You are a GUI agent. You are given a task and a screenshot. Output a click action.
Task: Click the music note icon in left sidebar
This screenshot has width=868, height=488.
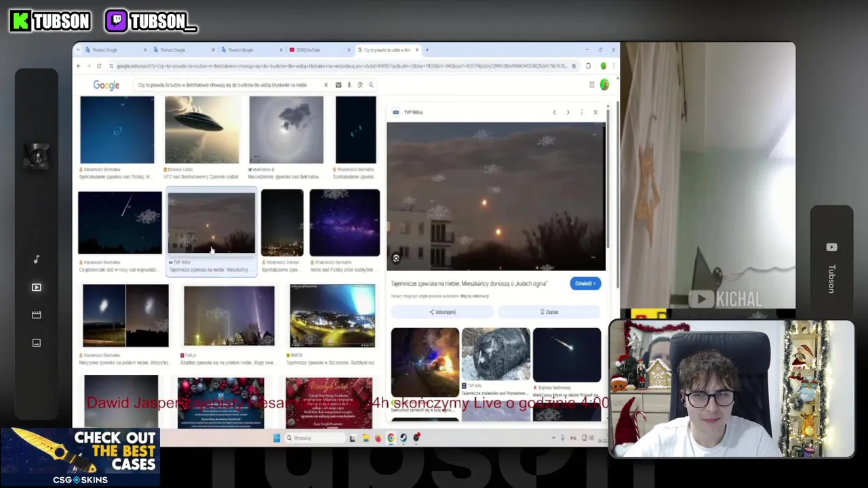point(37,260)
